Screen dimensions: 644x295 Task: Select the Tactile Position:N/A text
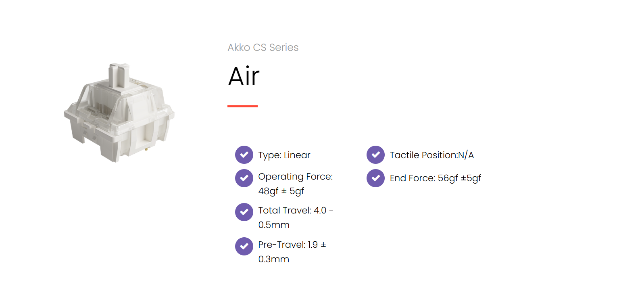(x=431, y=155)
